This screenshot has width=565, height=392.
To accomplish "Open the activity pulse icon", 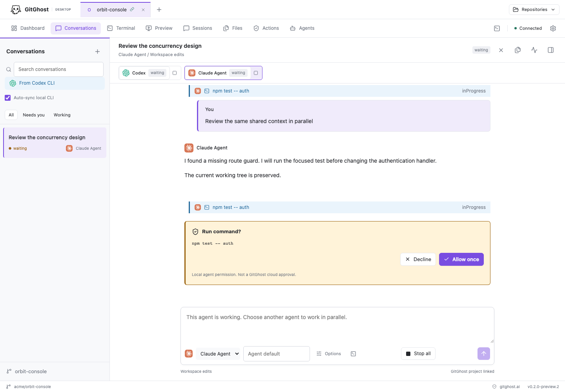I will pyautogui.click(x=534, y=50).
